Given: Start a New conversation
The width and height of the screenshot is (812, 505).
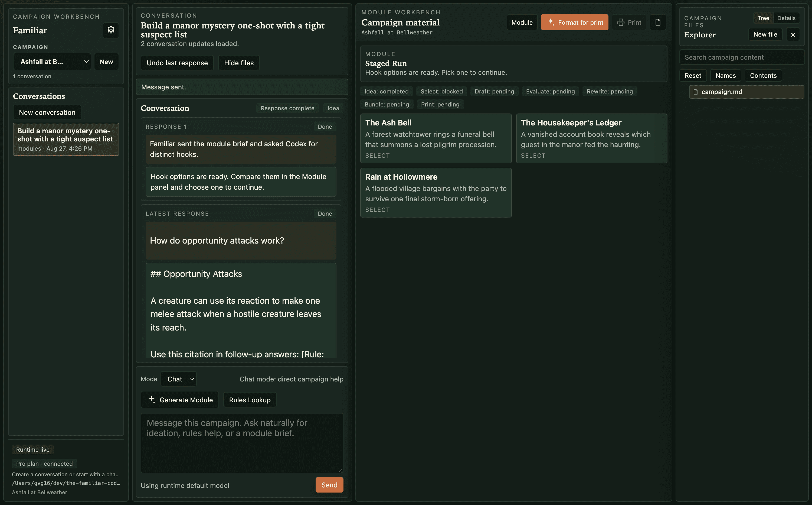Looking at the screenshot, I should tap(47, 112).
